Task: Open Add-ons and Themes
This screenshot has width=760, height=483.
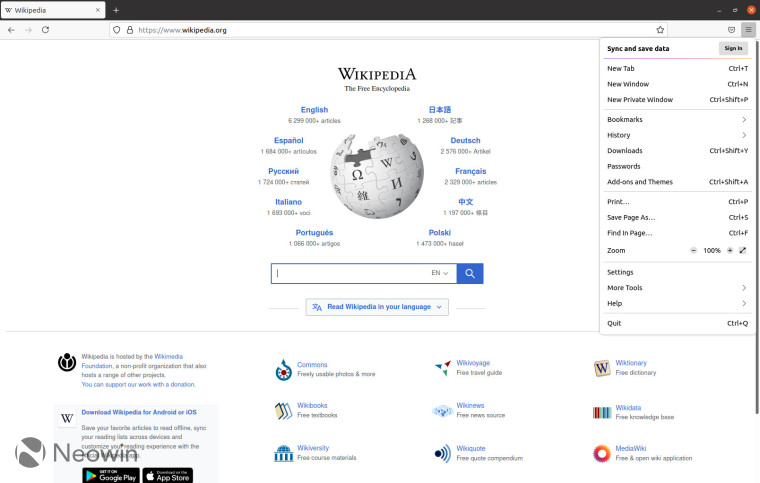Action: pos(677,182)
